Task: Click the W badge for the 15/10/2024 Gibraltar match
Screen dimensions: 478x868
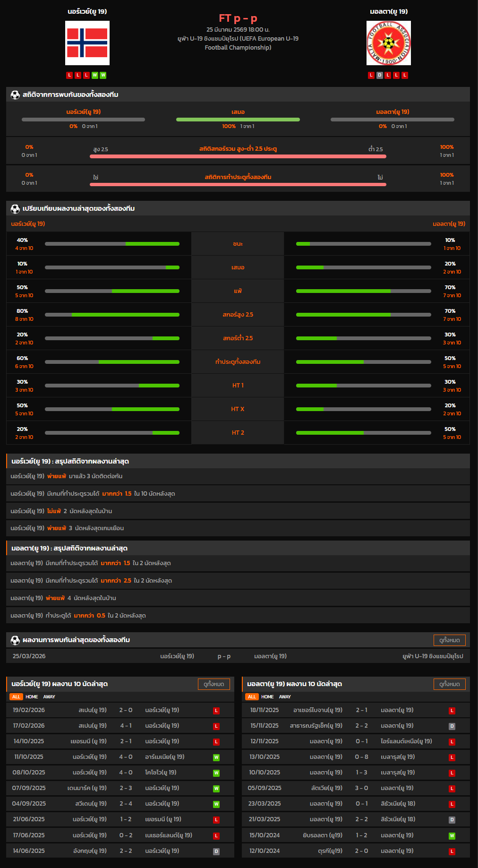Action: (452, 836)
